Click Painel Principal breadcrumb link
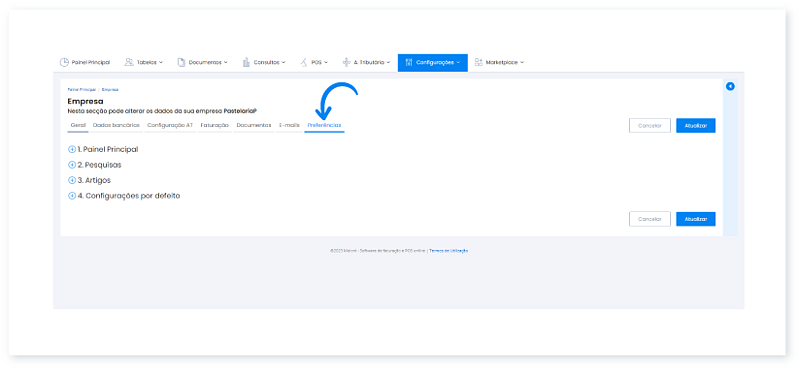800x369 pixels. 82,89
